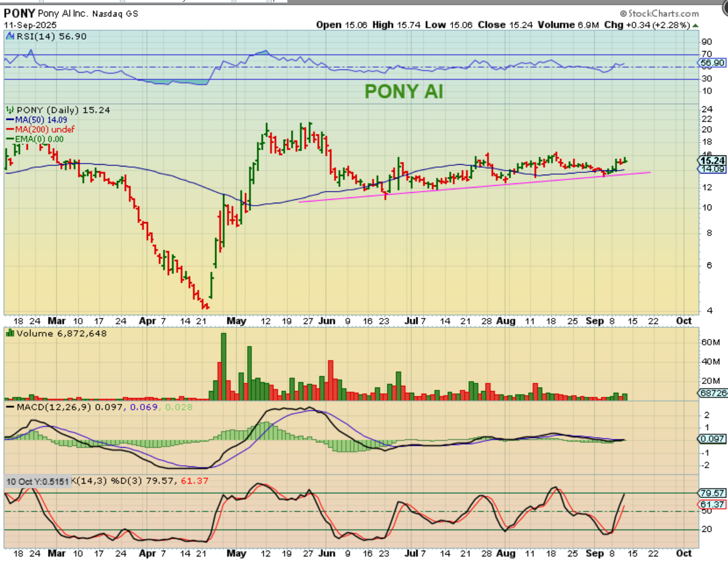The height and width of the screenshot is (561, 728).
Task: Click the 0.028 MACD histogram value
Action: tap(178, 407)
